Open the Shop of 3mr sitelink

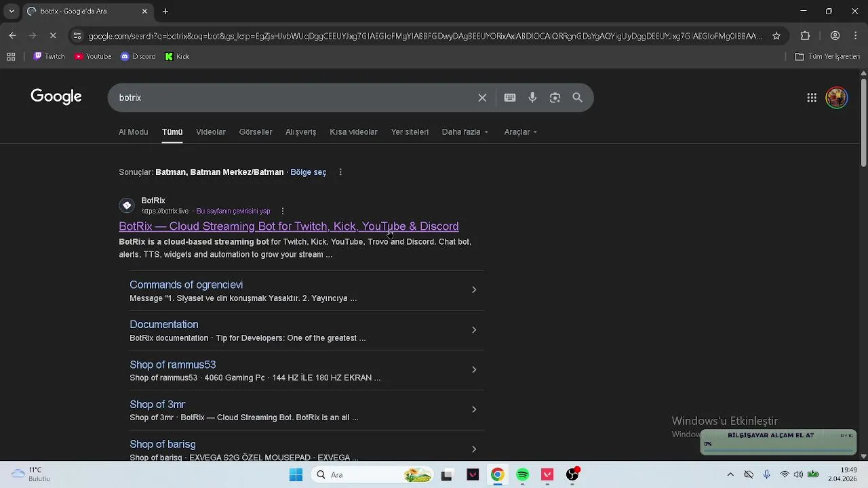tap(157, 405)
